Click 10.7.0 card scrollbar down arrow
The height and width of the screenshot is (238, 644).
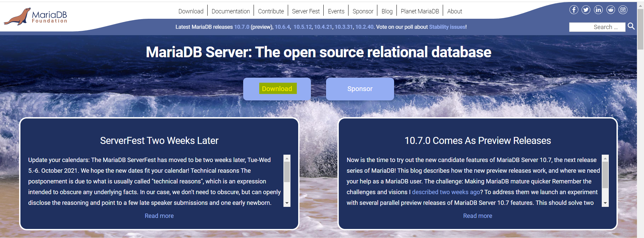tap(605, 203)
